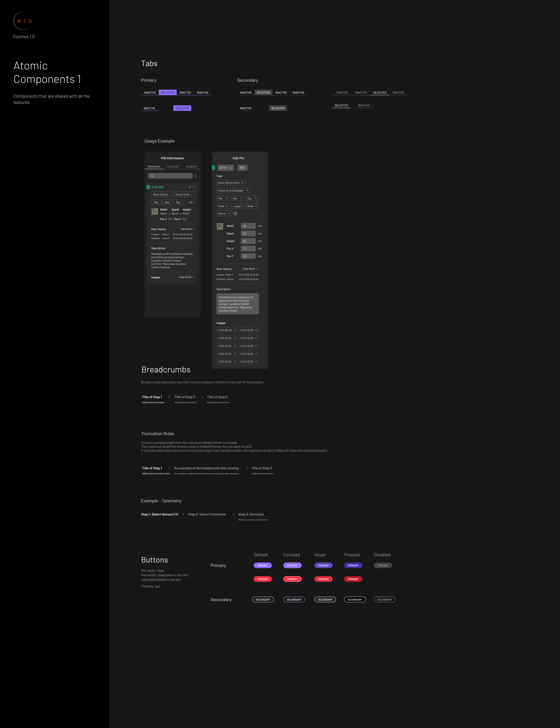Image resolution: width=560 pixels, height=728 pixels.
Task: Remove the Route 1A Anticipated tag
Action: point(247,191)
